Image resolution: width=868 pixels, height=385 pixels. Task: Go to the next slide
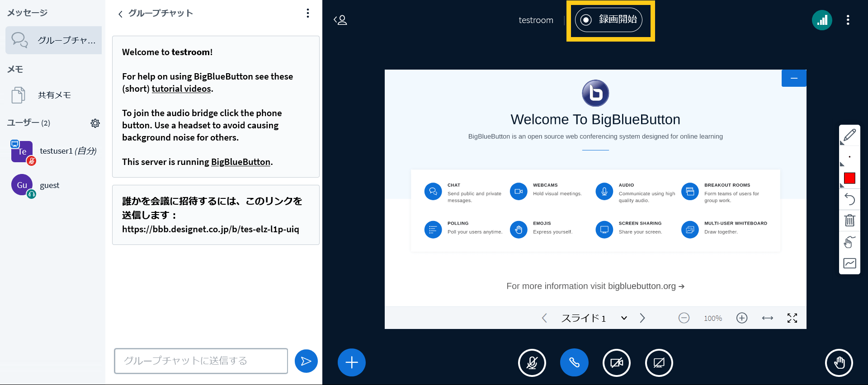click(642, 318)
